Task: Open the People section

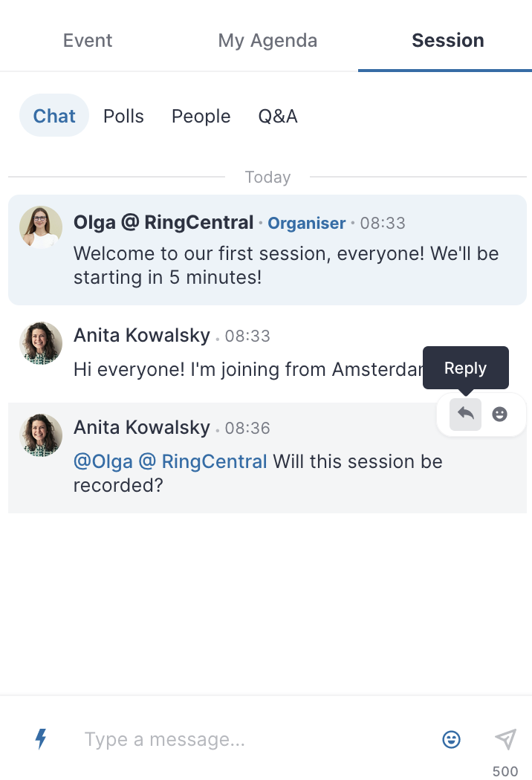Action: tap(201, 116)
